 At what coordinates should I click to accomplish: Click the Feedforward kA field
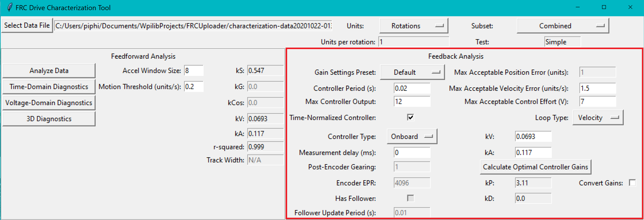click(x=265, y=133)
